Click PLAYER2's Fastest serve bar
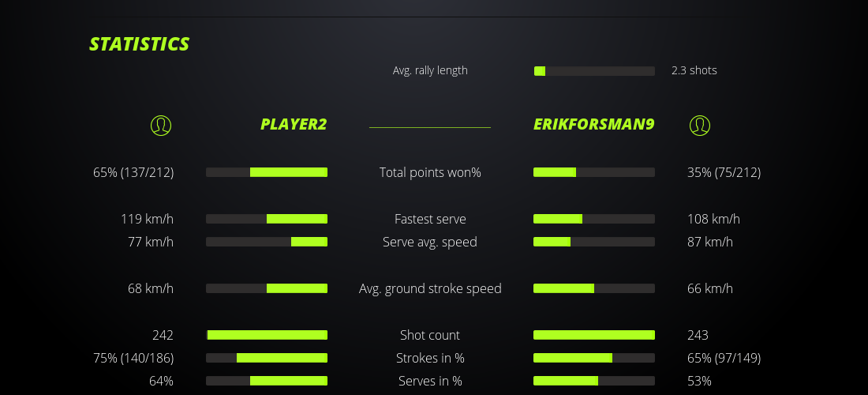This screenshot has height=395, width=868. tap(267, 219)
